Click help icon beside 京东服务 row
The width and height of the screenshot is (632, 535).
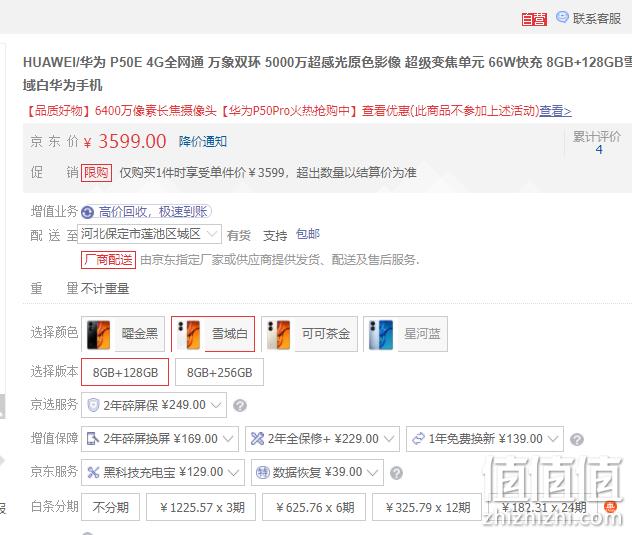click(396, 473)
